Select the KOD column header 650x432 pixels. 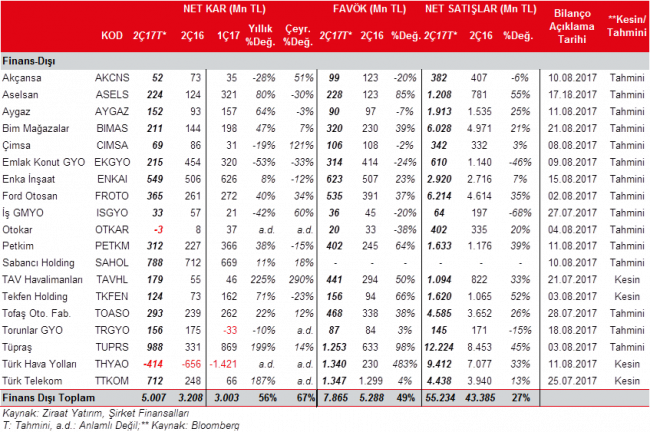[x=113, y=36]
